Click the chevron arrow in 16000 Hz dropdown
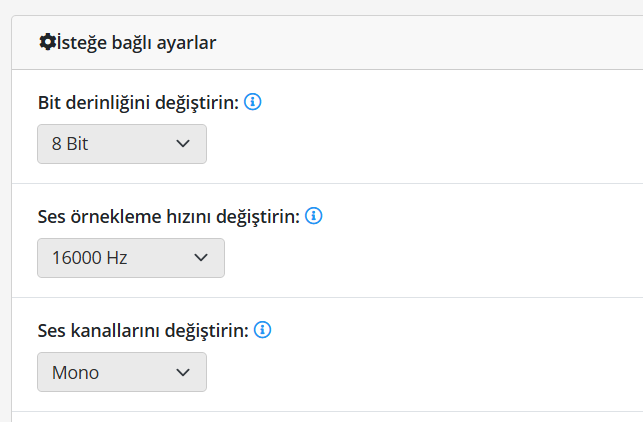This screenshot has width=643, height=422. point(200,258)
